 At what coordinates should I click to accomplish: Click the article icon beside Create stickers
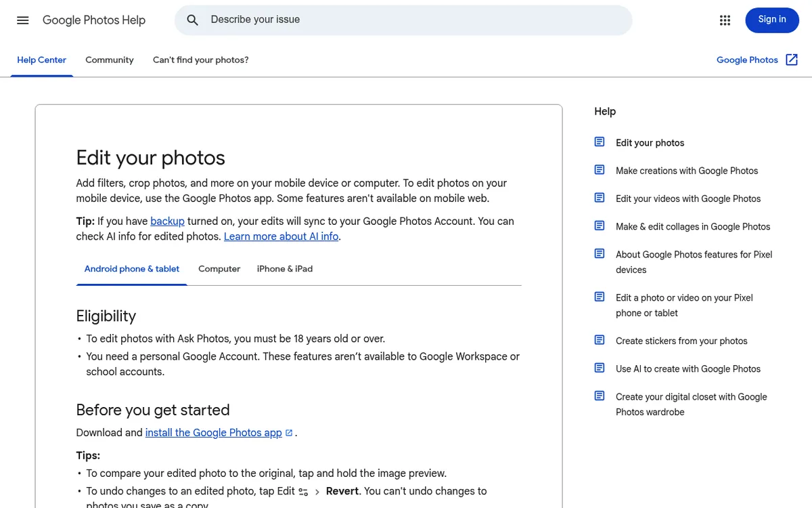[x=600, y=340]
